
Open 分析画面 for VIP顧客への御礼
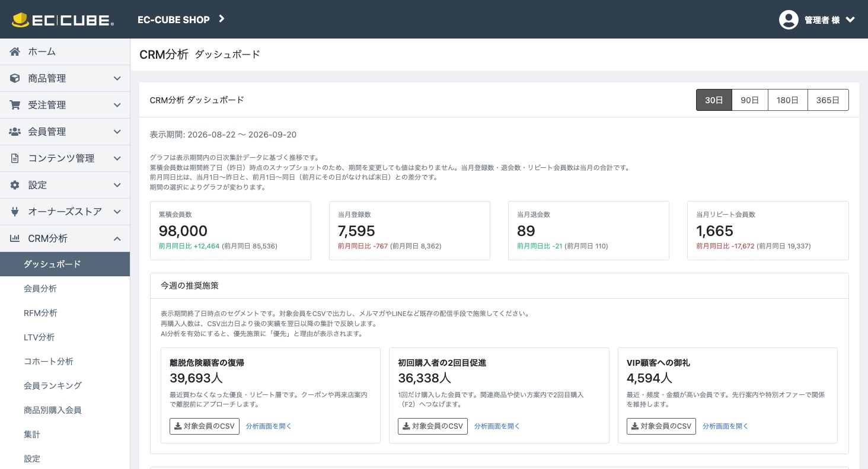[726, 426]
